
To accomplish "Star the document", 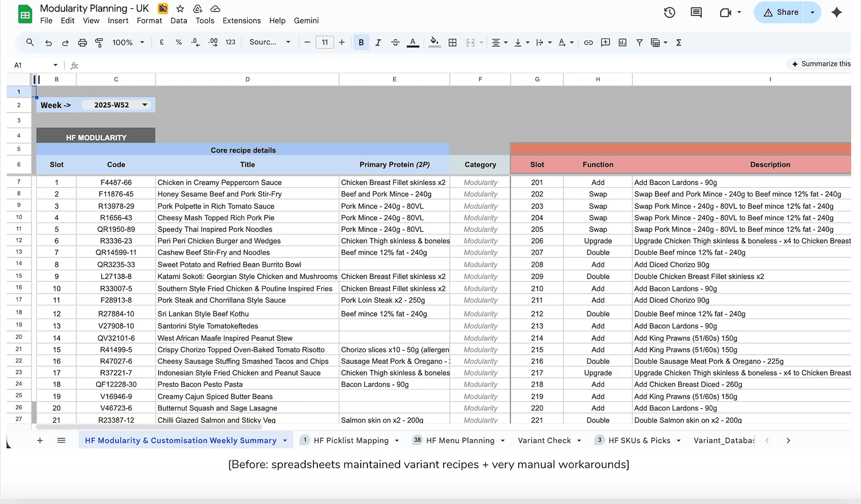I will 180,9.
